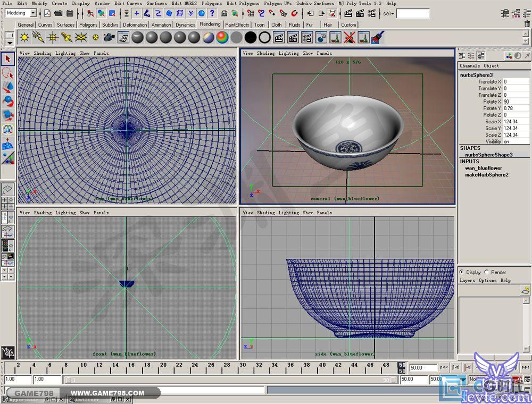Create a volume light from shelf
This screenshot has height=404, width=532.
(x=95, y=37)
